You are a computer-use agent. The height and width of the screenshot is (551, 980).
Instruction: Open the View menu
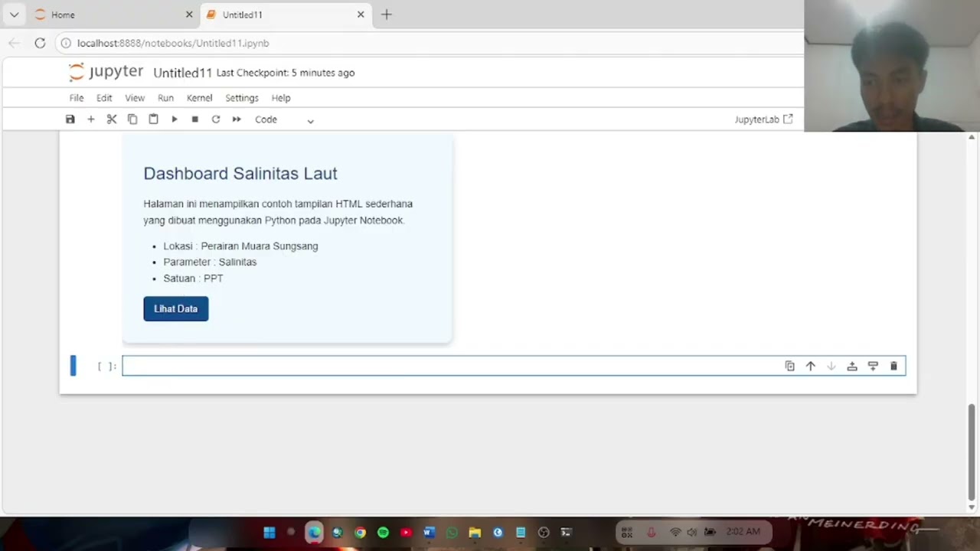(x=135, y=98)
